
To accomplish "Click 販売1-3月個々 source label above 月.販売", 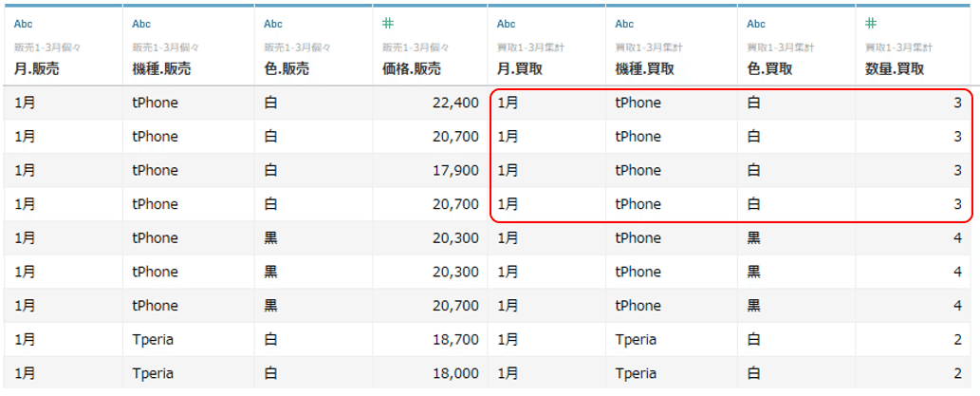I will point(47,47).
